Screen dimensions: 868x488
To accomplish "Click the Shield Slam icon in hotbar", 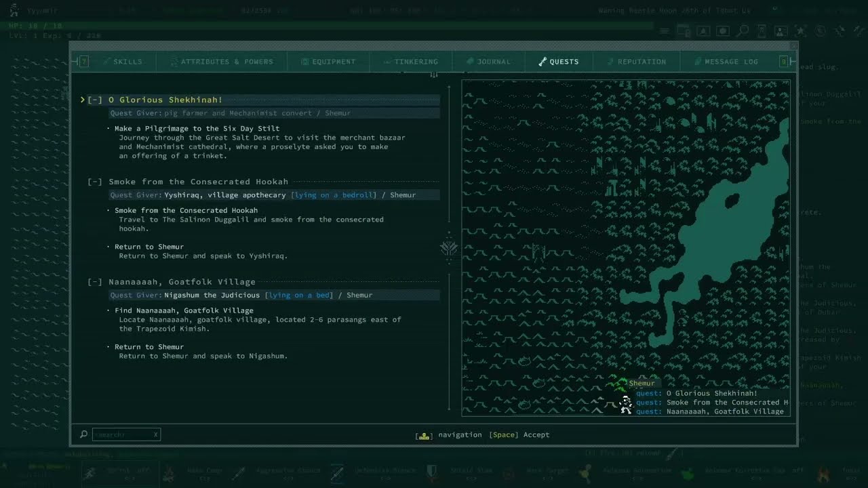I will point(431,473).
